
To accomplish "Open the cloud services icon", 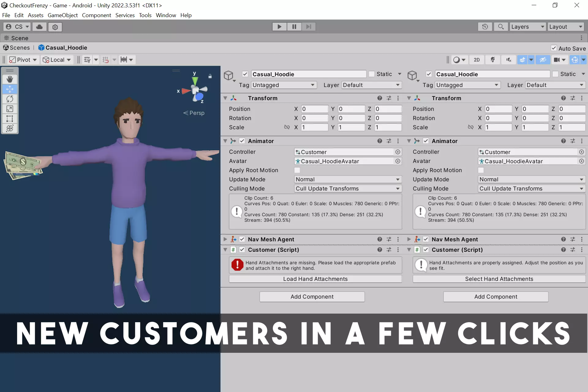I will pyautogui.click(x=40, y=27).
